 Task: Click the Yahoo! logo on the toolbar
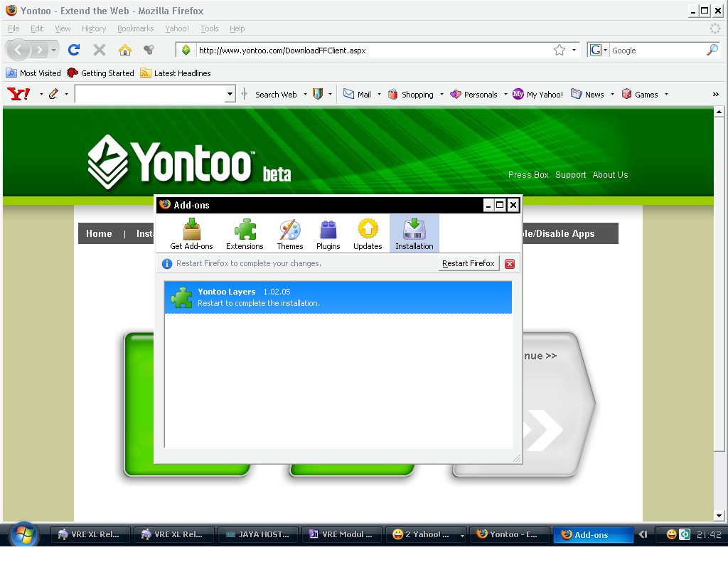click(x=18, y=95)
